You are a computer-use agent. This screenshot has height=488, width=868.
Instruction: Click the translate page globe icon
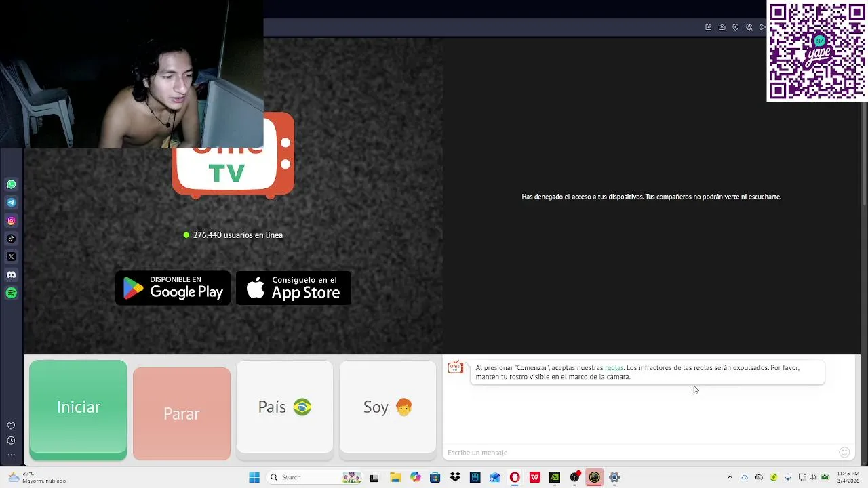coord(749,27)
